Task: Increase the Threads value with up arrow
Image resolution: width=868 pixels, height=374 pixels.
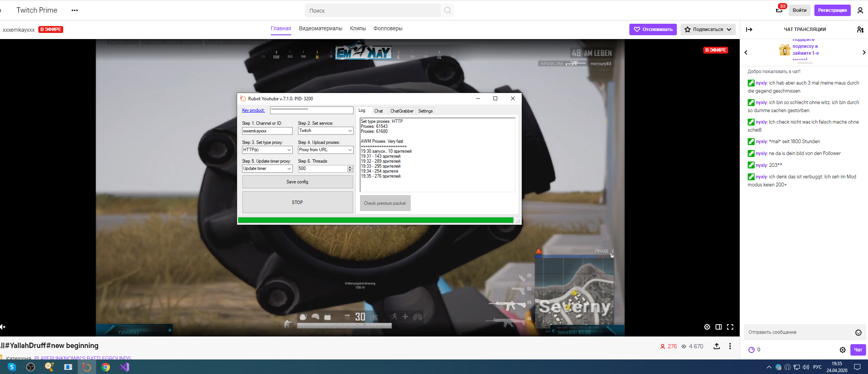Action: point(350,167)
